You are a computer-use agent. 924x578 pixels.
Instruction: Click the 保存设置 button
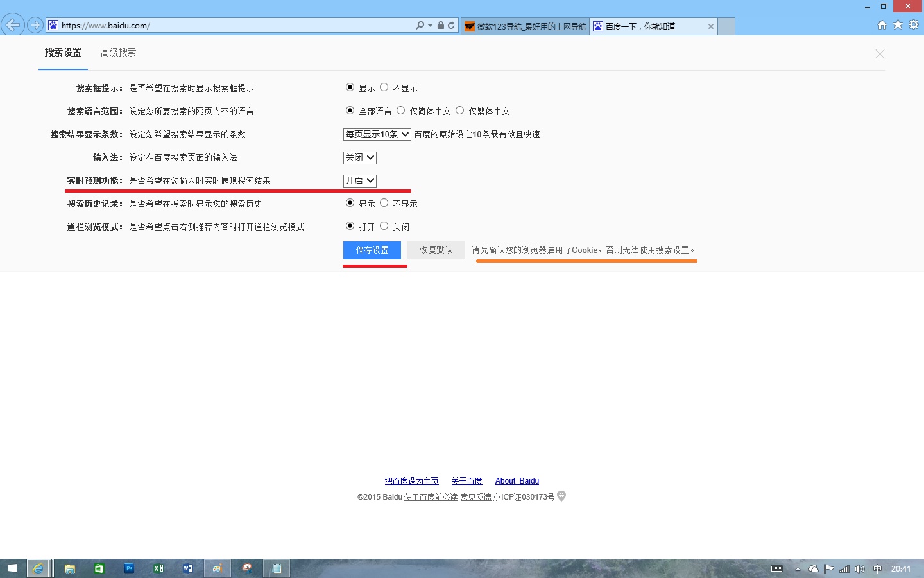coord(372,250)
